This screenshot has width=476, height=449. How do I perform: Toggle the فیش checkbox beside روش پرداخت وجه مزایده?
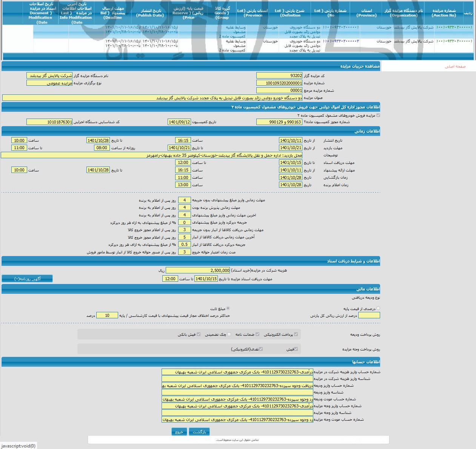(x=296, y=349)
